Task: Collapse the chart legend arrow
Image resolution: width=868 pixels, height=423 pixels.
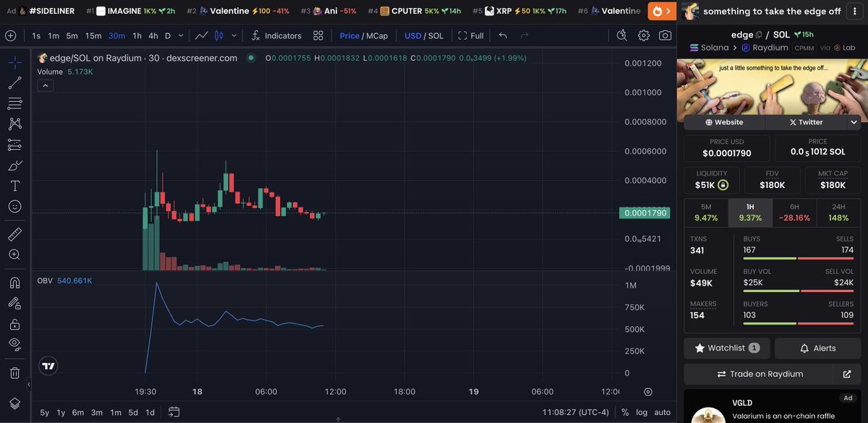Action: point(45,85)
